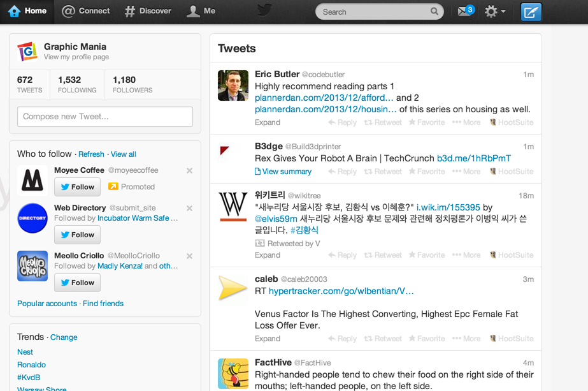Viewport: 588px width, 391px height.
Task: Open plannerdan.com afford link
Action: [324, 98]
